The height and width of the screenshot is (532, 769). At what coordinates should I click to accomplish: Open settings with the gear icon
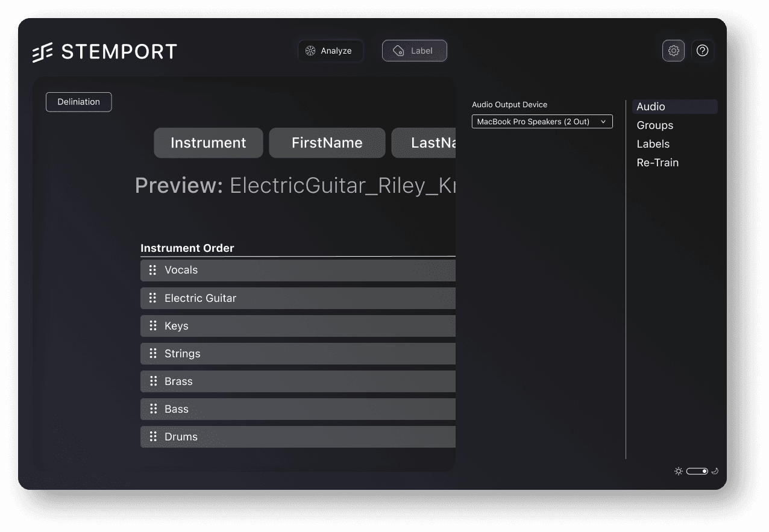click(x=673, y=51)
